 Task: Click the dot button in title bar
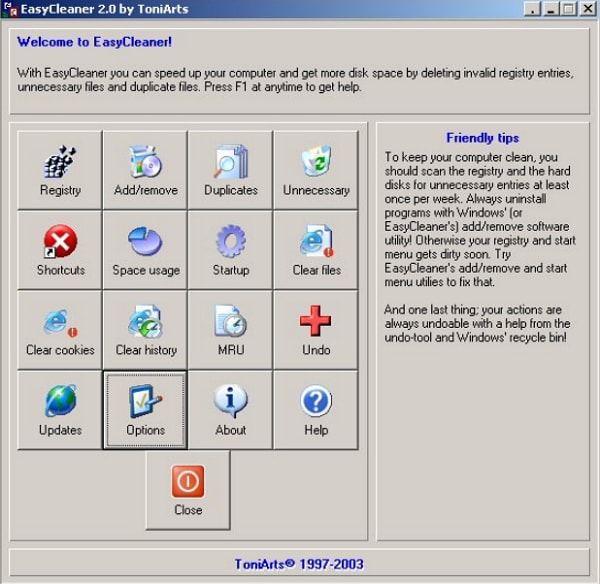(532, 9)
